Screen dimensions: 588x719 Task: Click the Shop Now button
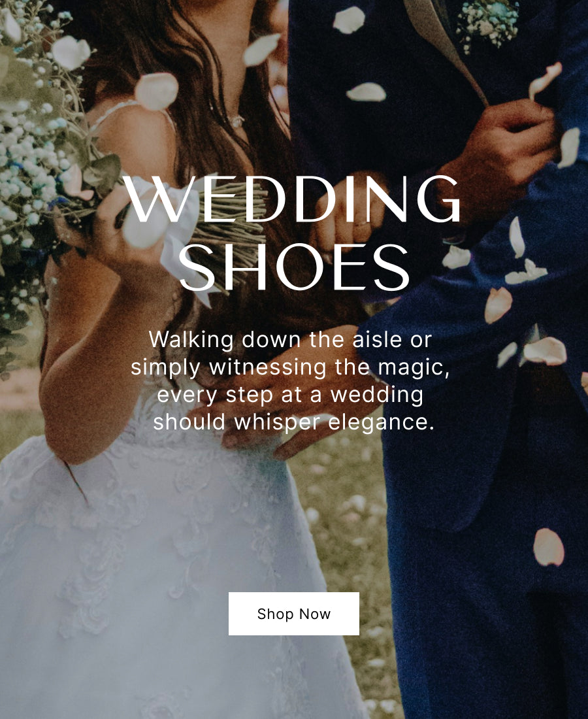294,614
